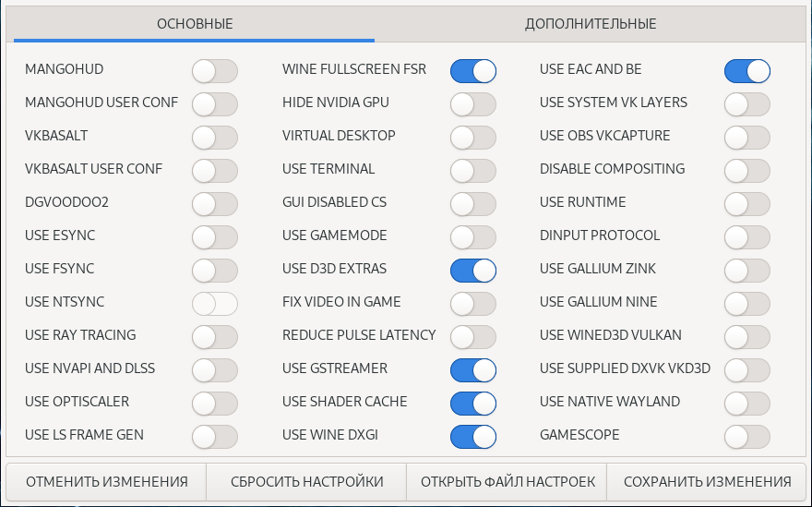Click СОХРАНИТЬ ИЗМЕНЕНИЯ button

coord(707,482)
